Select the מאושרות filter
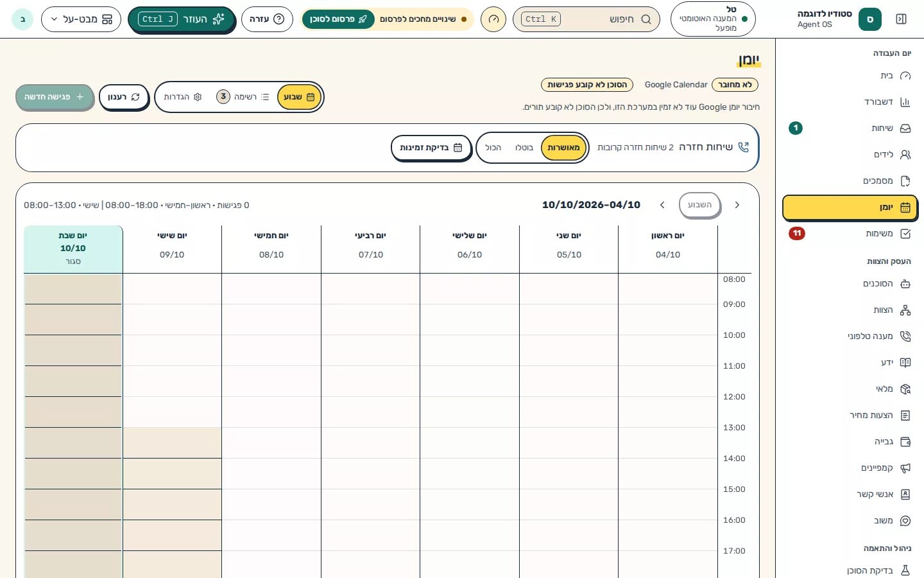Image resolution: width=924 pixels, height=578 pixels. [563, 148]
